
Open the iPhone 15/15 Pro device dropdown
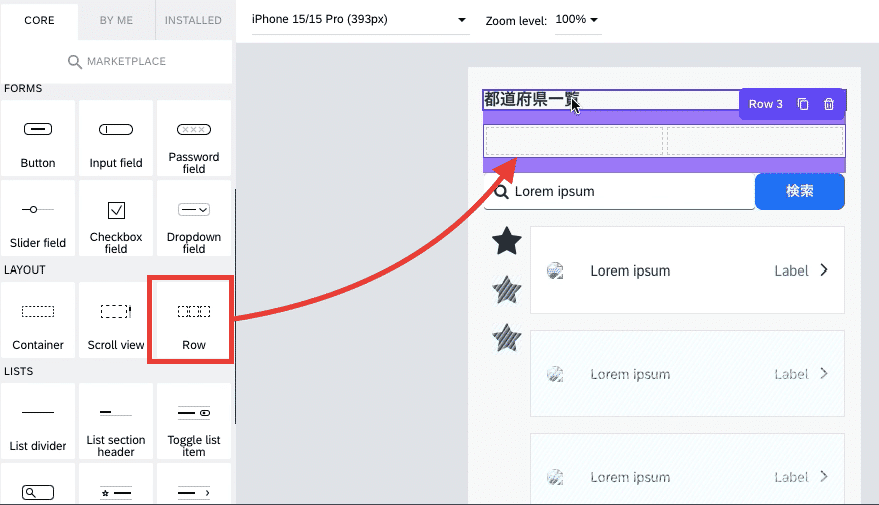pyautogui.click(x=360, y=20)
